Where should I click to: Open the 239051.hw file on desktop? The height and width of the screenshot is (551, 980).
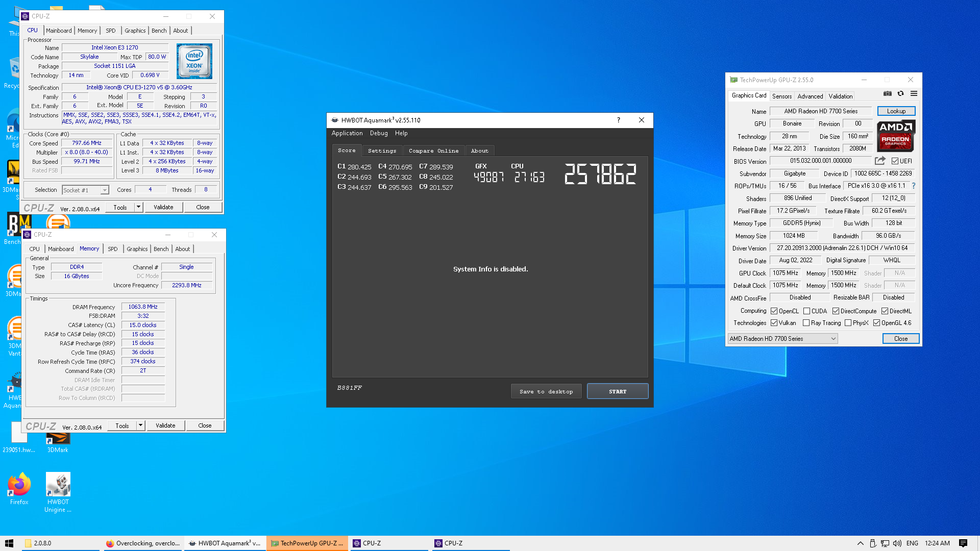[x=19, y=438]
